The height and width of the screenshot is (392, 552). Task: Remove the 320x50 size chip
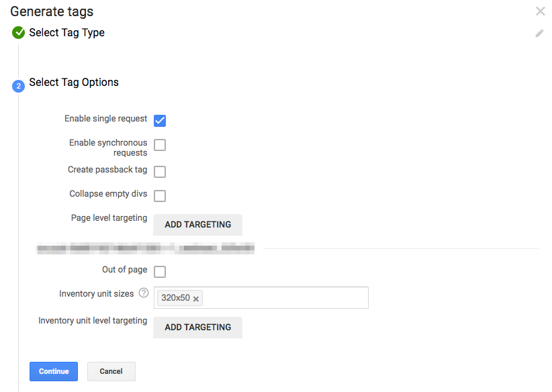click(196, 299)
